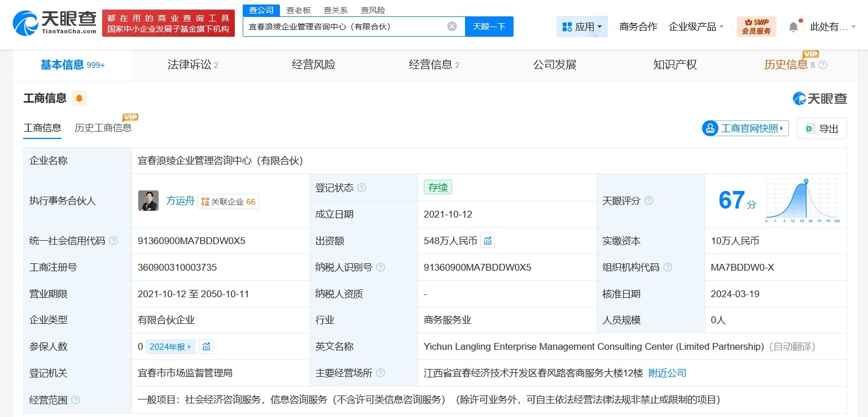The height and width of the screenshot is (417, 868).
Task: Open the 附近公司 link
Action: coord(667,373)
